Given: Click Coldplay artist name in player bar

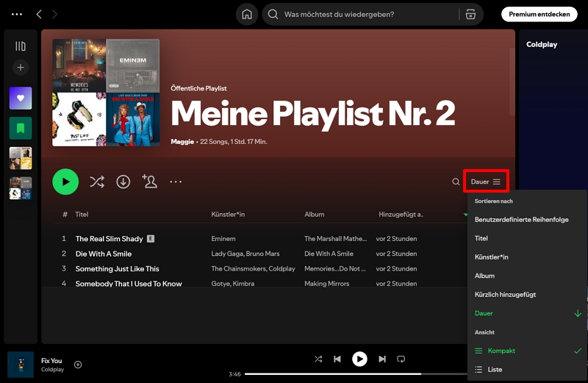Looking at the screenshot, I should point(52,370).
